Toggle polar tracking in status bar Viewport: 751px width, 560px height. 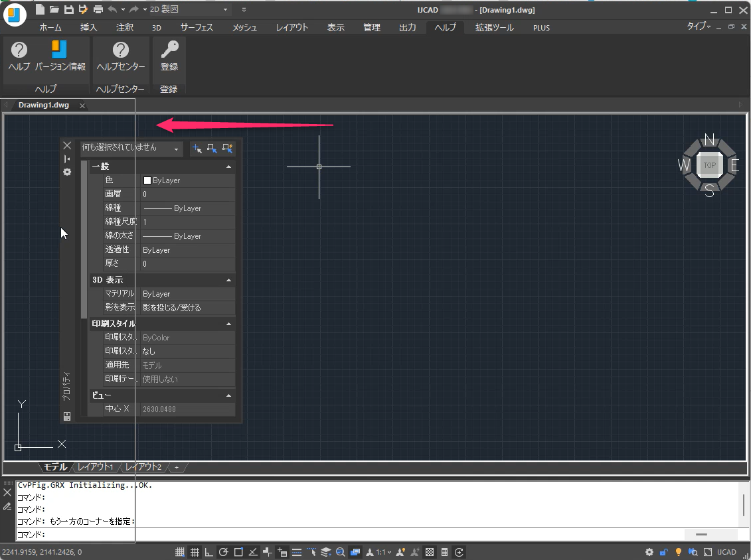223,552
